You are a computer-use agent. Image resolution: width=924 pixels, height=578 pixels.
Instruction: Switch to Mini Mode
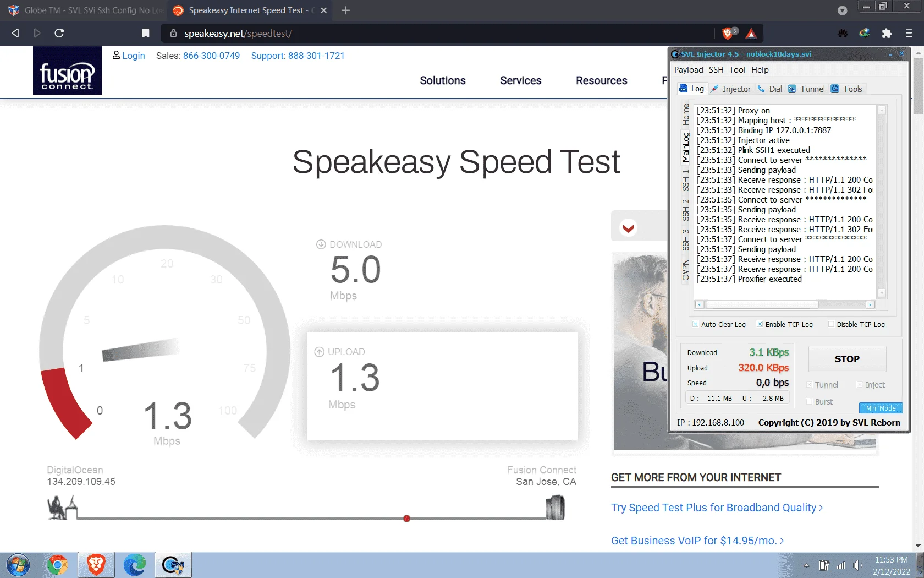(x=881, y=408)
